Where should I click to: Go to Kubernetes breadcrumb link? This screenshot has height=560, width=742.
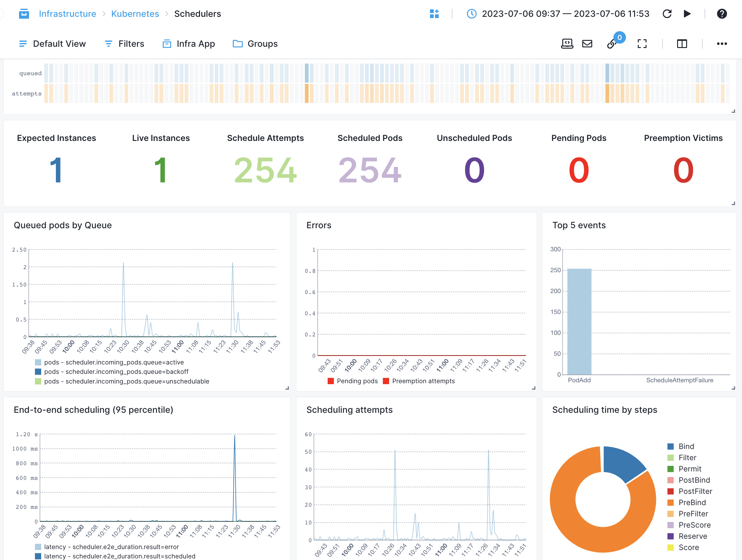click(135, 14)
